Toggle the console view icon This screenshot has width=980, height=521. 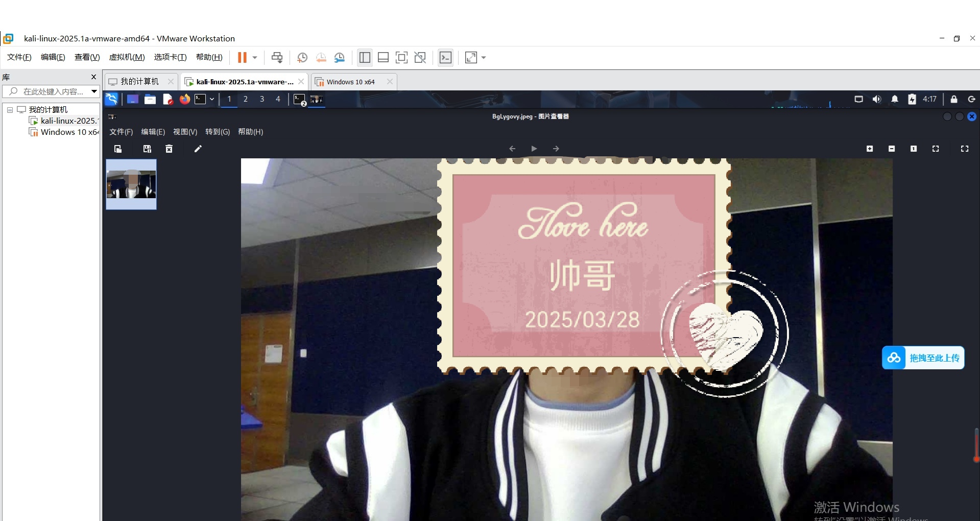tap(445, 58)
